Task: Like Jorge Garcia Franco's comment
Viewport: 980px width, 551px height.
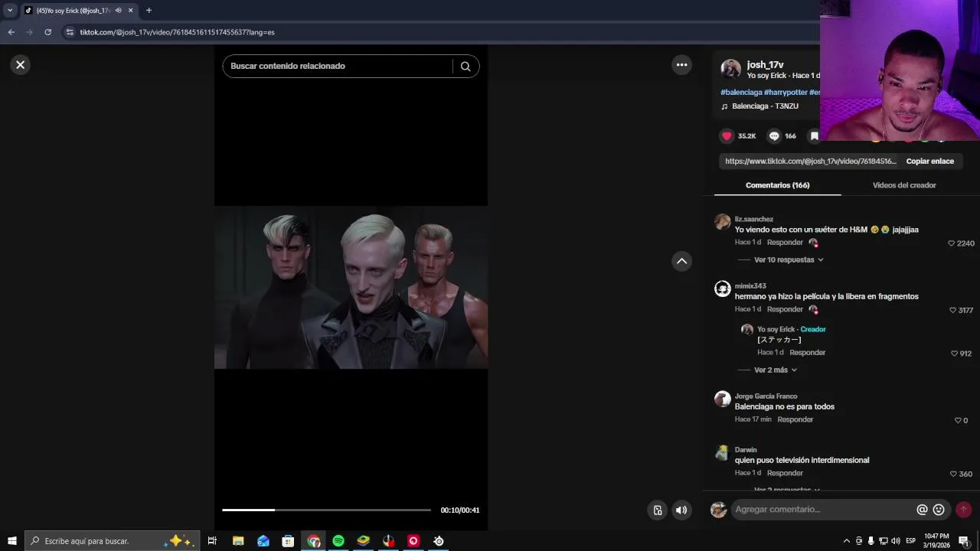Action: point(958,420)
